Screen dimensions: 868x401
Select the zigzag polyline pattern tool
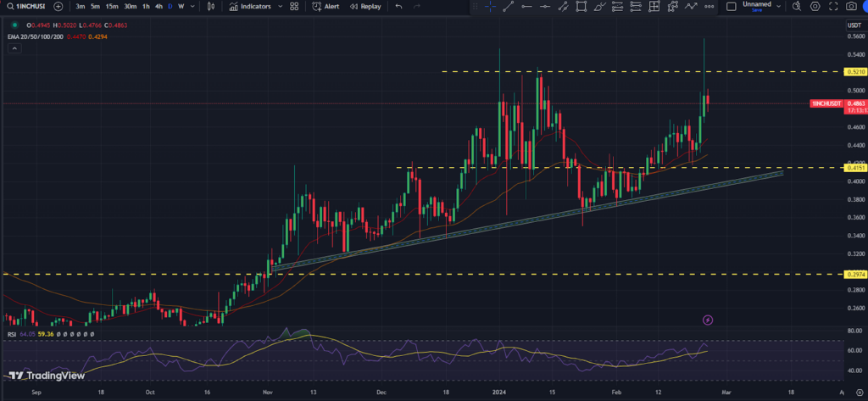click(690, 7)
